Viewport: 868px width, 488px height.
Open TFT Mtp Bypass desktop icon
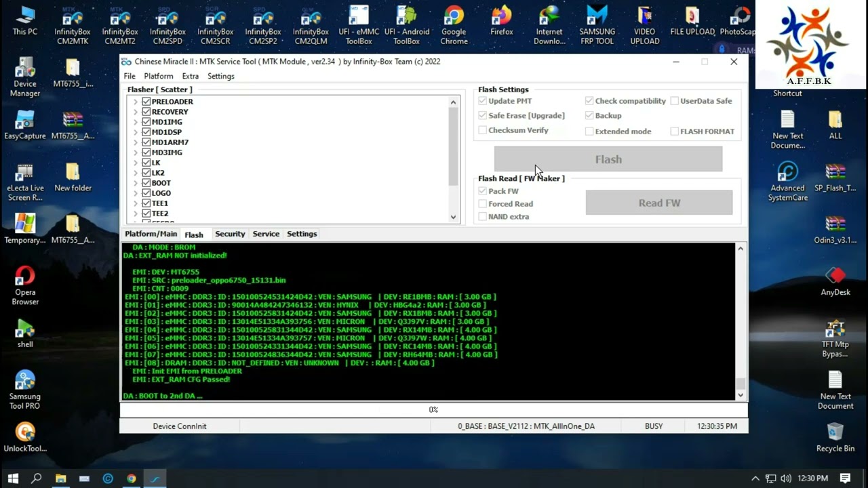coord(835,338)
